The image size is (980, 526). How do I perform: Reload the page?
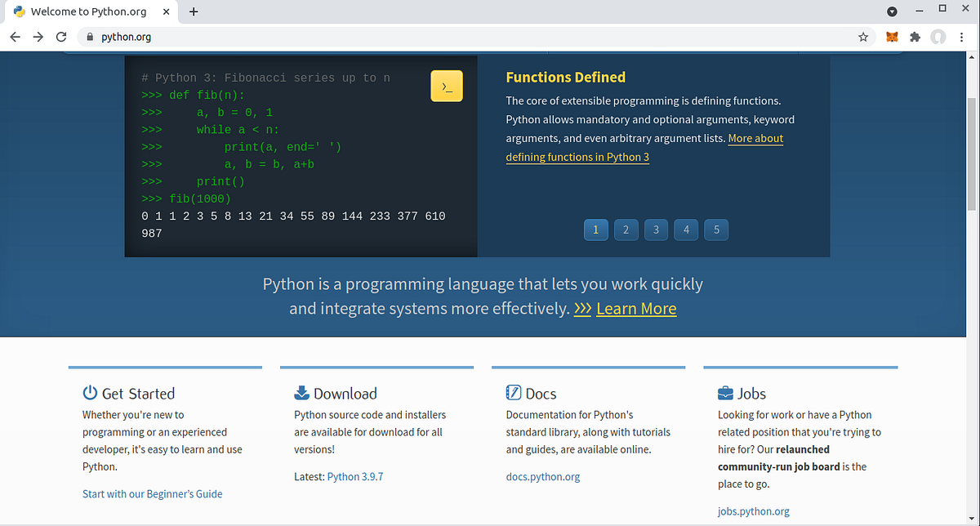pyautogui.click(x=60, y=37)
